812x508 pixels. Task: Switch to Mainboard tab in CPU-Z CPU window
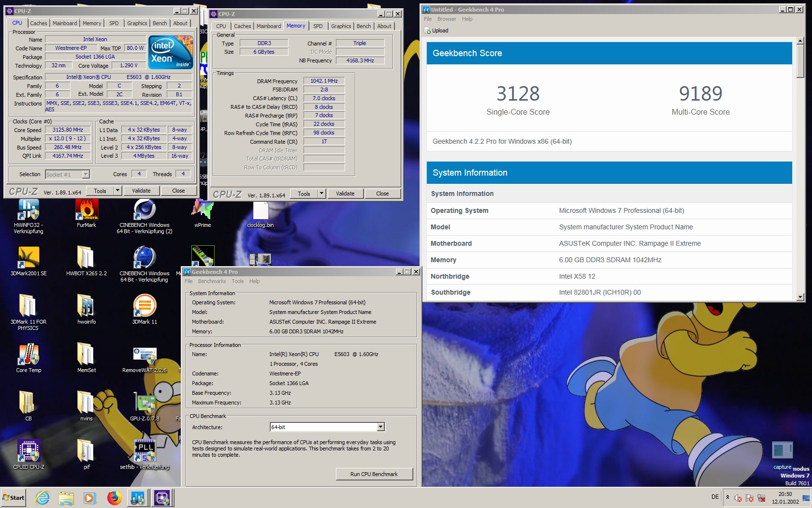coord(65,23)
